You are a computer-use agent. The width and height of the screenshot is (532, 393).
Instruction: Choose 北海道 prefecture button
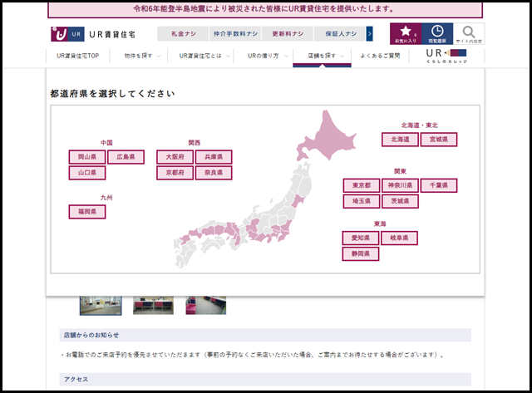400,140
